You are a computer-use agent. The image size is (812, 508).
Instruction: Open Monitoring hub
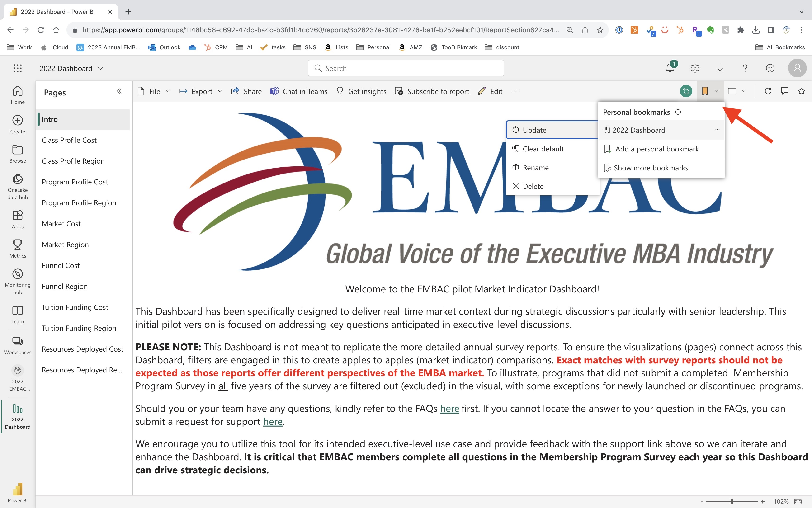tap(18, 282)
